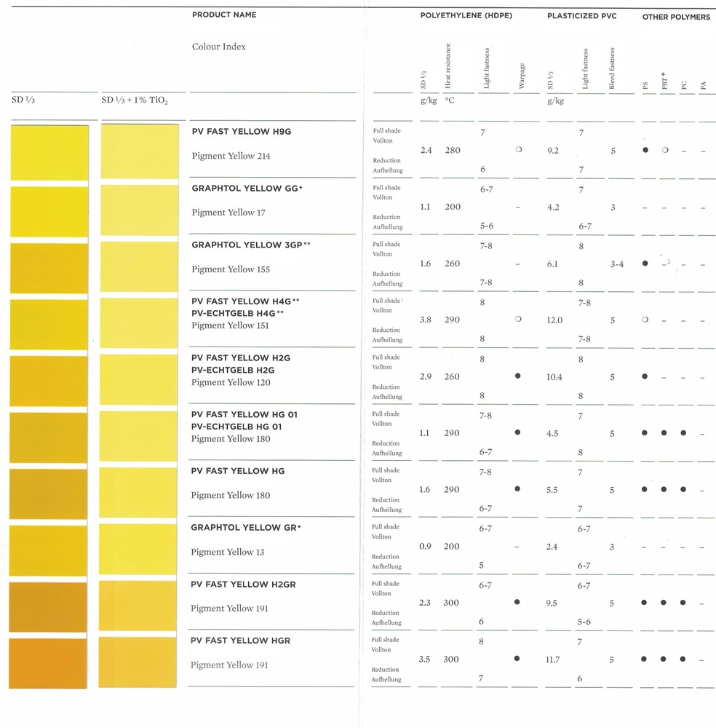This screenshot has height=728, width=716.
Task: Click the open warpage circle in H9G row
Action: pos(519,149)
